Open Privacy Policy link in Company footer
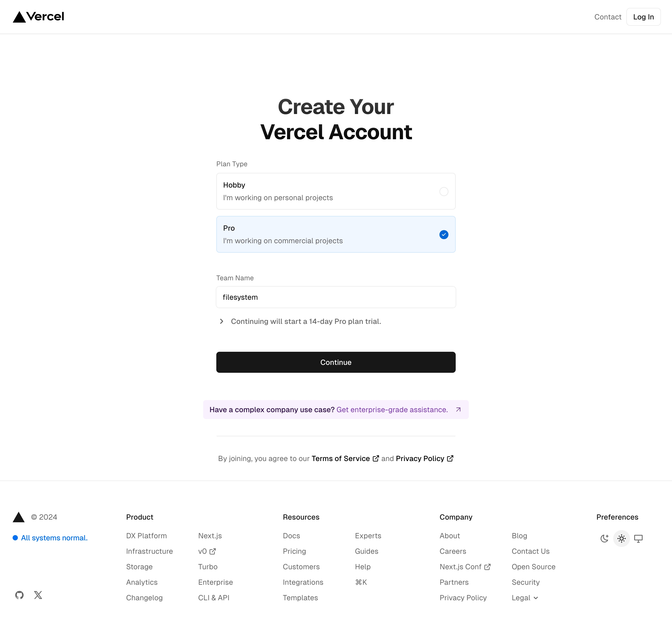 pyautogui.click(x=463, y=598)
